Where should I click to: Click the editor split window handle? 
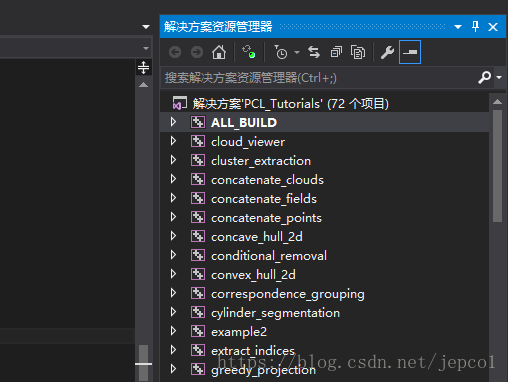point(143,67)
